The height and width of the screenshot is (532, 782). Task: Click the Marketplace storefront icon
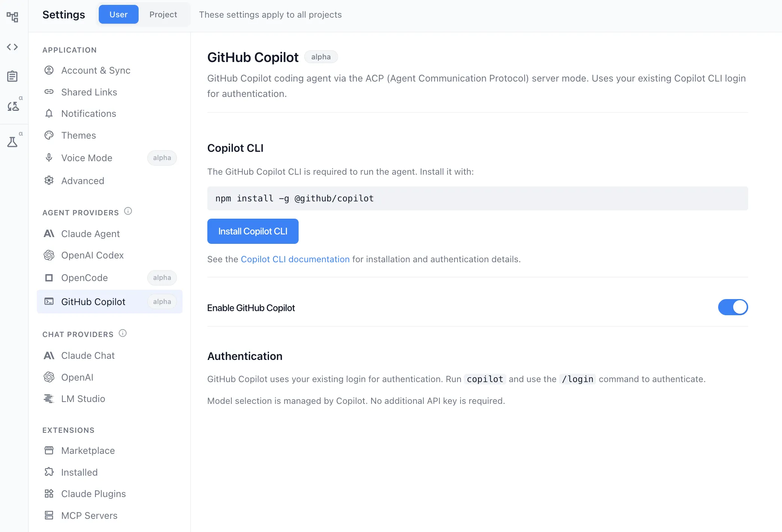[49, 450]
